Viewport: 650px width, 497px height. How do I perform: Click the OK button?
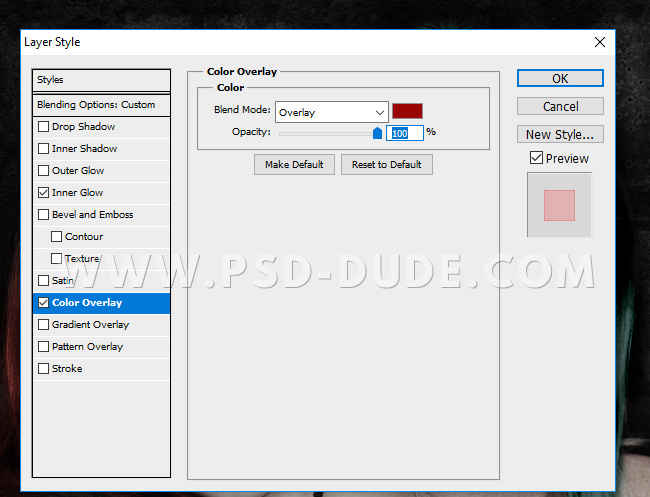coord(560,78)
